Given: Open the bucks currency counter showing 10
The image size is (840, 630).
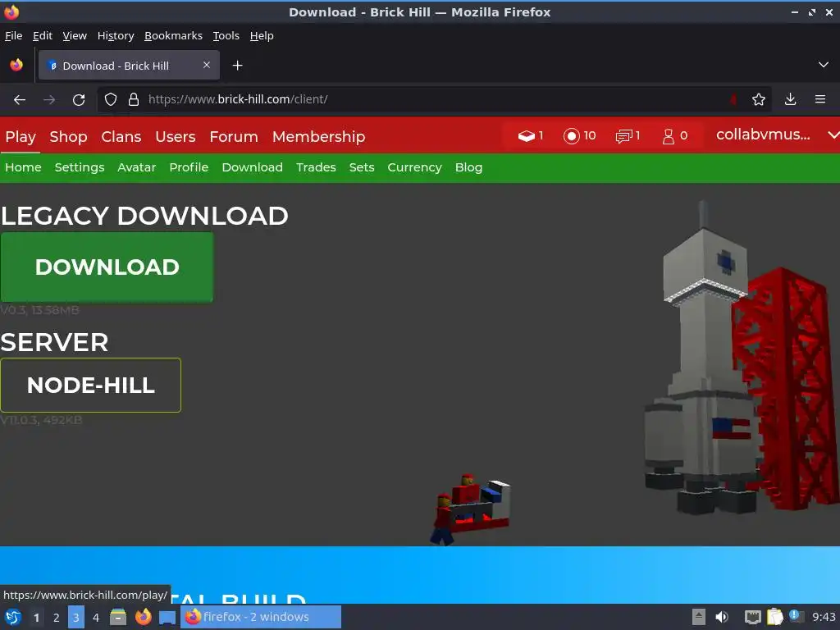Looking at the screenshot, I should (580, 136).
